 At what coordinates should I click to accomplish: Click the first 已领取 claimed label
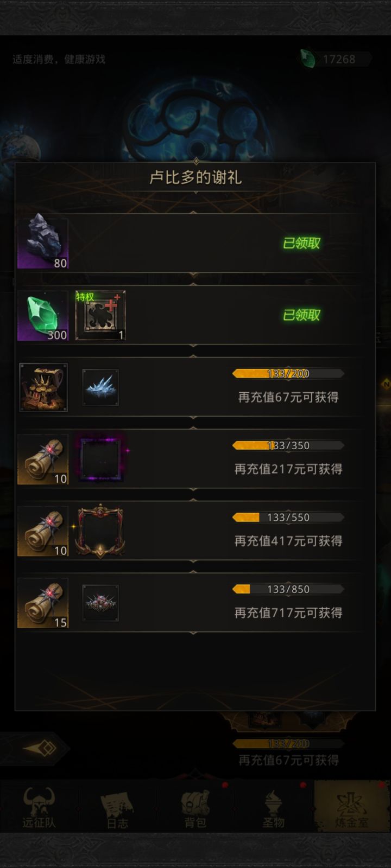pyautogui.click(x=301, y=243)
